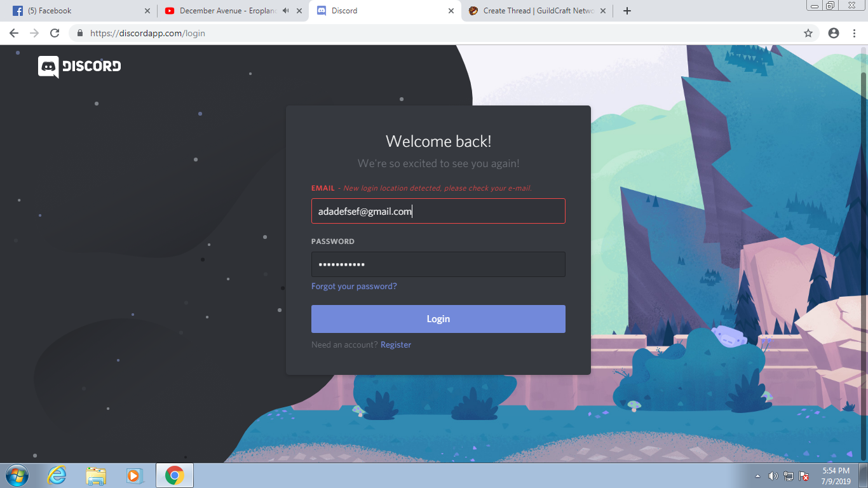This screenshot has height=488, width=868.
Task: Click the Discord logo on the login page
Action: (x=79, y=67)
